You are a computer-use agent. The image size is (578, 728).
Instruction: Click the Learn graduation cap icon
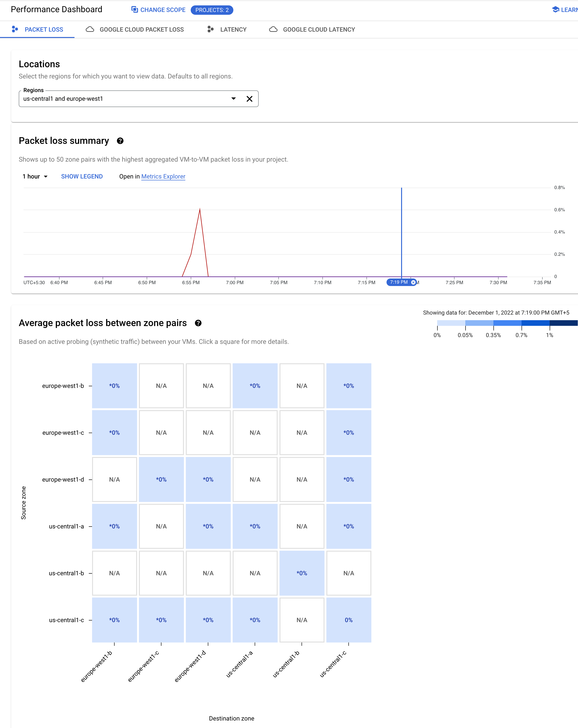(555, 9)
